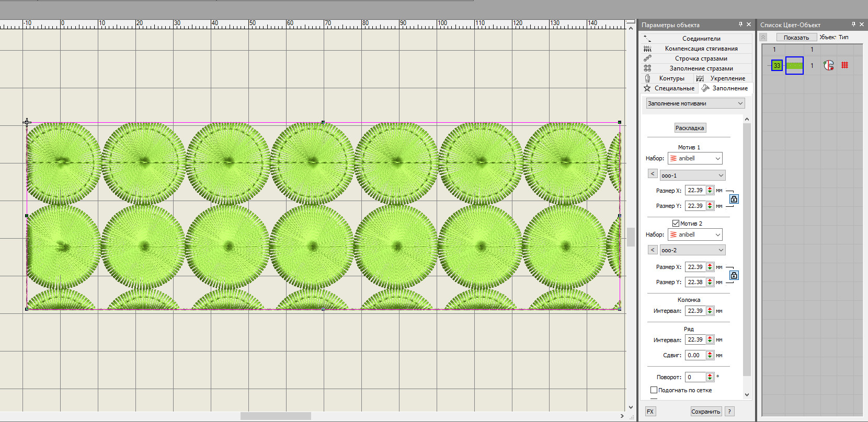Click the Сохранить button
The width and height of the screenshot is (868, 422).
tap(706, 412)
